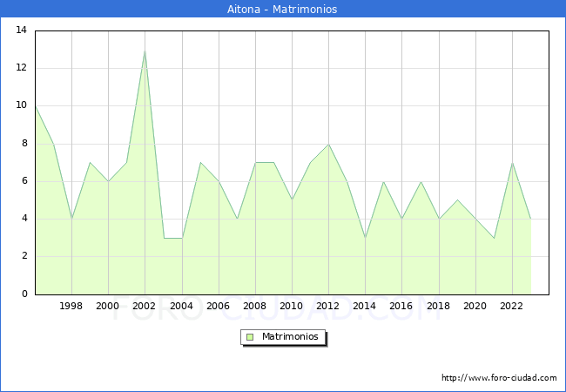Screen dimensions: 566x392
Task: Select the 2016 x-axis label
Action: [401, 307]
